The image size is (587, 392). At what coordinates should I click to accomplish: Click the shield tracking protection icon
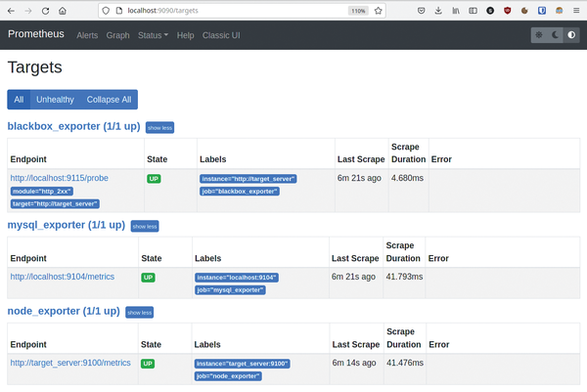pos(106,11)
